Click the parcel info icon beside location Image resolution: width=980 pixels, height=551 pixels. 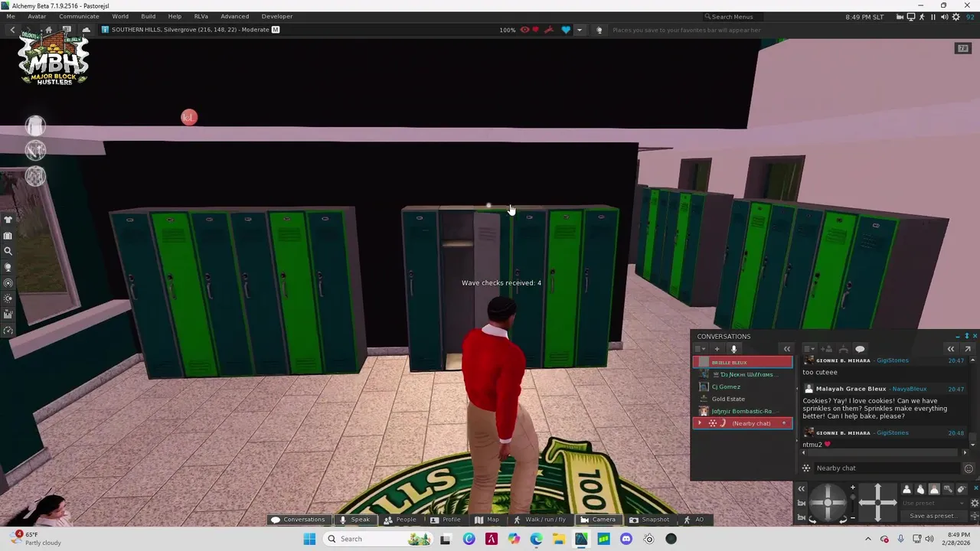105,30
